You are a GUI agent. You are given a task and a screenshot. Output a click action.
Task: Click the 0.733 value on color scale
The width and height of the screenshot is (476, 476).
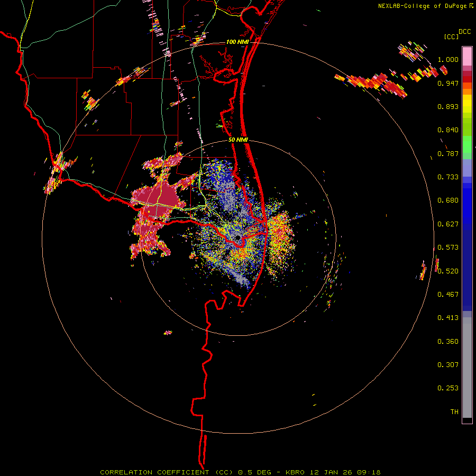click(x=448, y=177)
